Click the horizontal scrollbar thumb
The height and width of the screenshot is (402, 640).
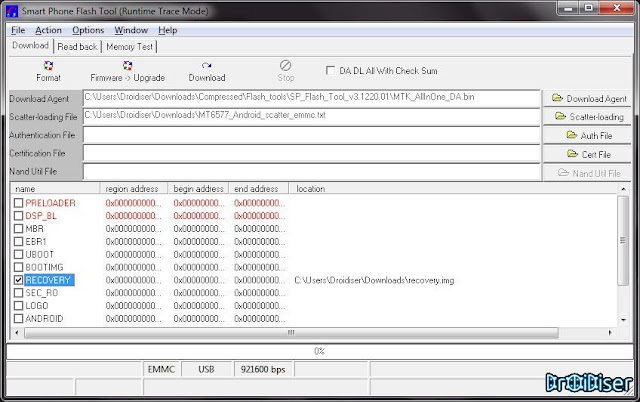tap(291, 333)
